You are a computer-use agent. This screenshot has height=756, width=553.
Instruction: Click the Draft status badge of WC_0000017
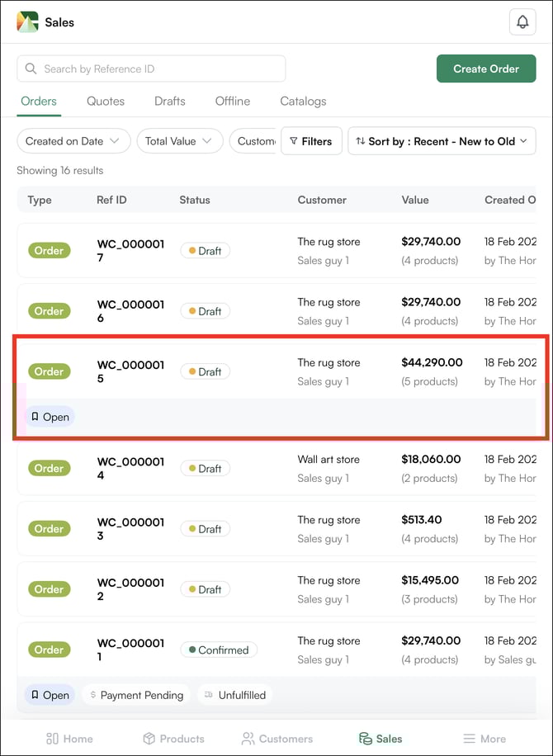205,251
